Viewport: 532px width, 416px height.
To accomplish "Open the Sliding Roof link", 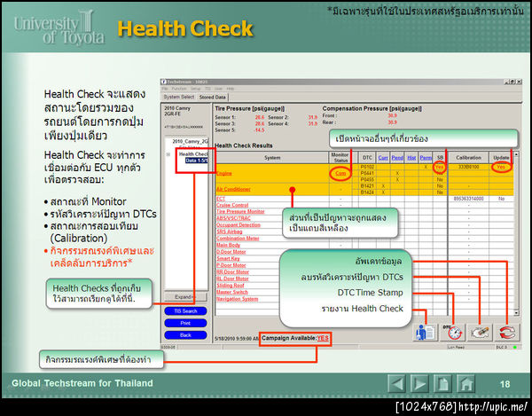I will tap(231, 286).
